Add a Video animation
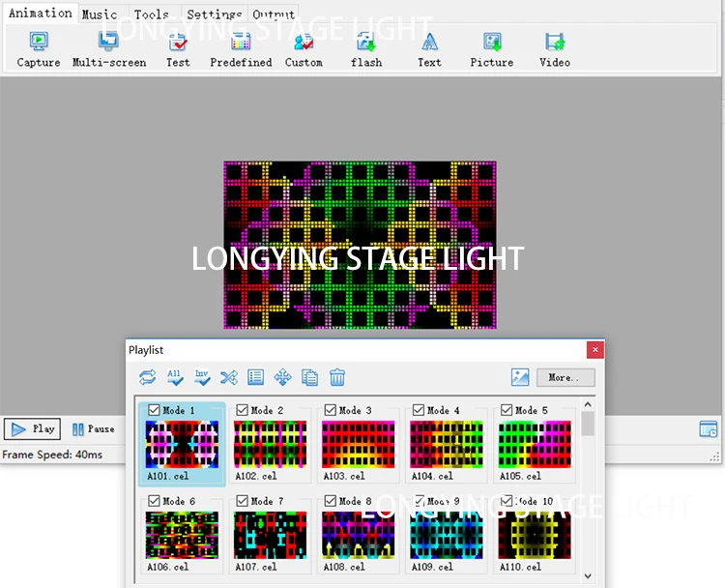This screenshot has width=725, height=588. [555, 50]
